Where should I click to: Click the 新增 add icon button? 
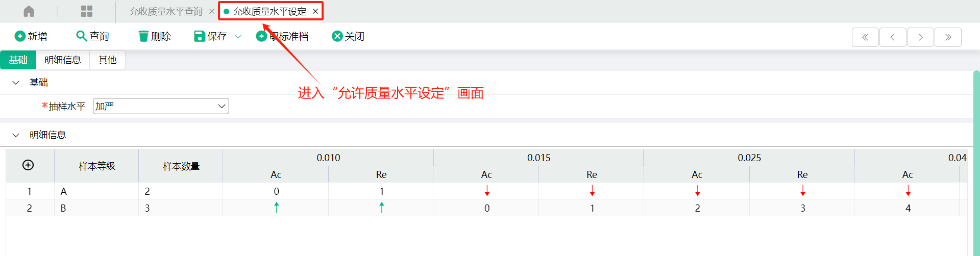coord(20,36)
